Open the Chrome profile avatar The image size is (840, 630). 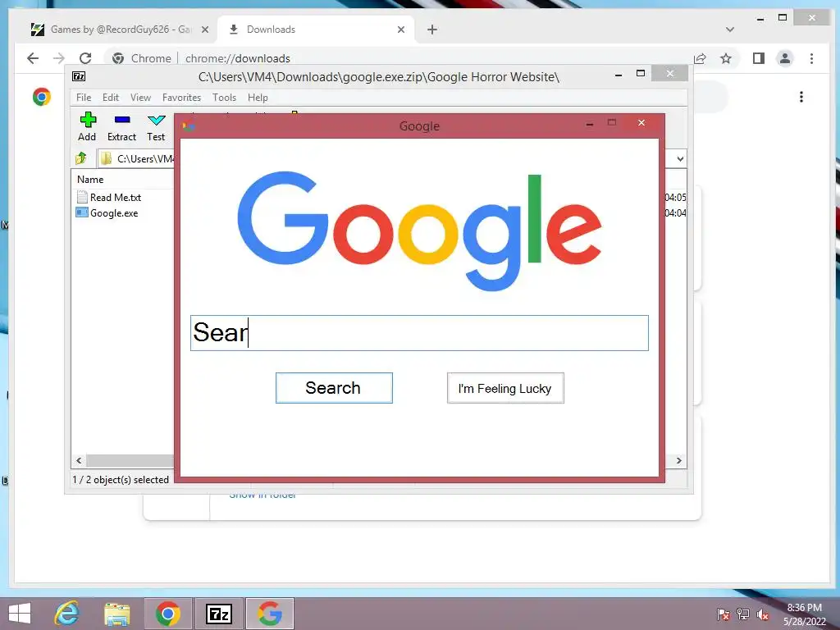(785, 58)
